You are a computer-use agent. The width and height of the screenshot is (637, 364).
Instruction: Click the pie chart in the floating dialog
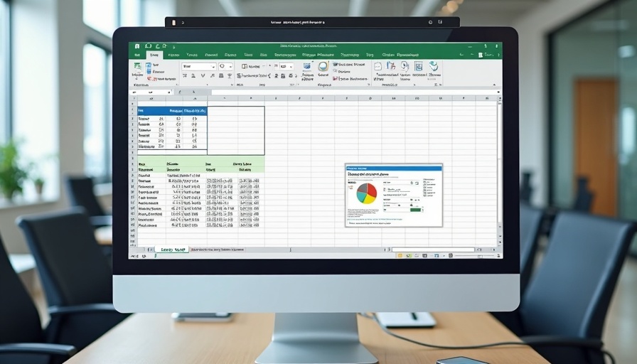tap(366, 193)
